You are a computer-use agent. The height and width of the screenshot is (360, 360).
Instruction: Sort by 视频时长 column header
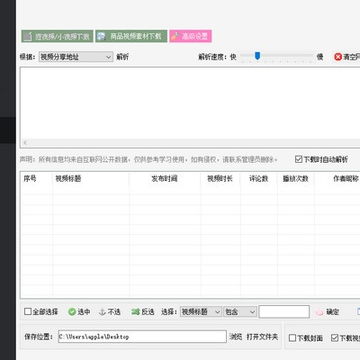221,179
